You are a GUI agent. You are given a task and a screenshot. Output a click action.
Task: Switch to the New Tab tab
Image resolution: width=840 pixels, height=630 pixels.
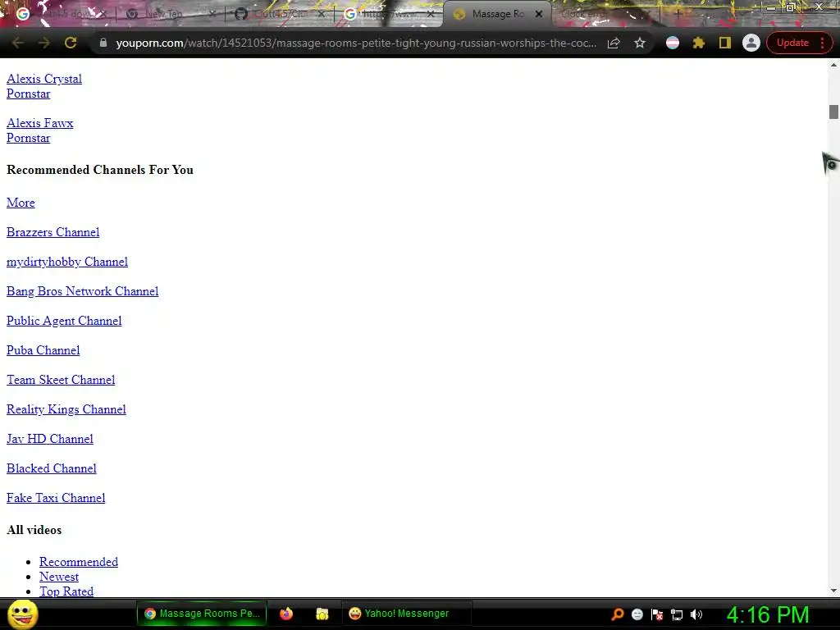pyautogui.click(x=171, y=14)
